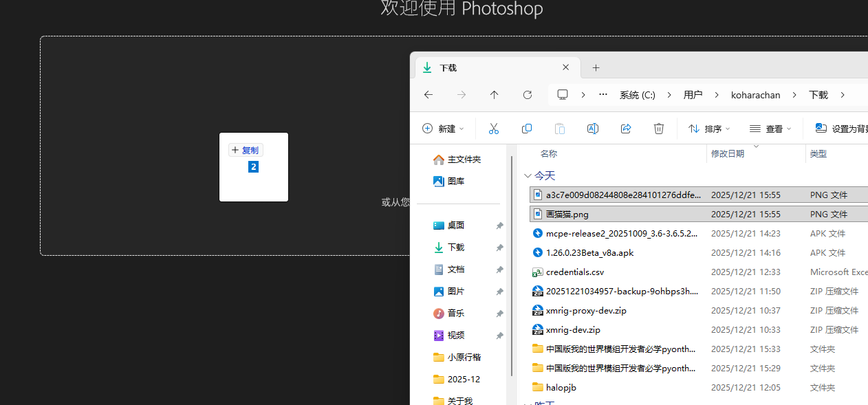Image resolution: width=868 pixels, height=405 pixels.
Task: Click 用户 in the address path
Action: click(x=693, y=95)
